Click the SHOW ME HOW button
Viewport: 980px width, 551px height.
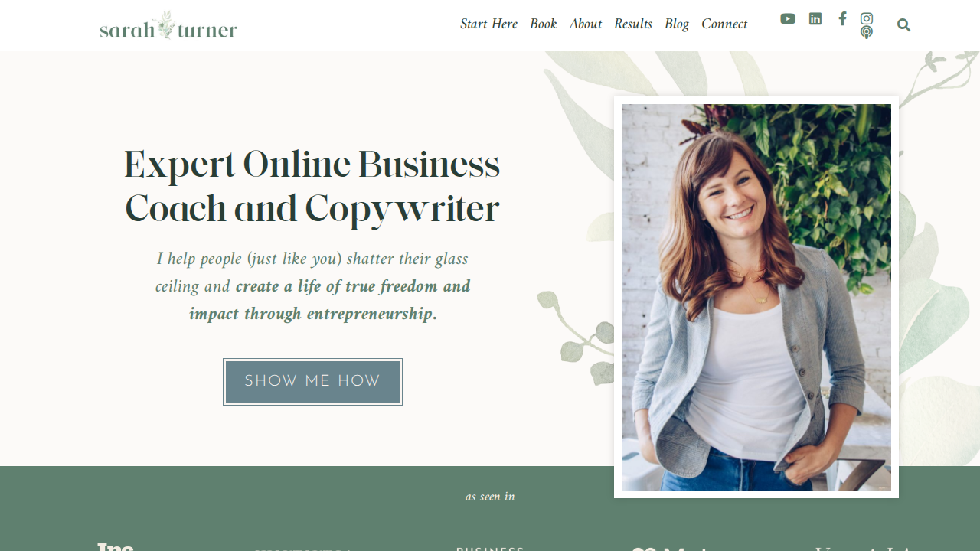click(x=312, y=382)
